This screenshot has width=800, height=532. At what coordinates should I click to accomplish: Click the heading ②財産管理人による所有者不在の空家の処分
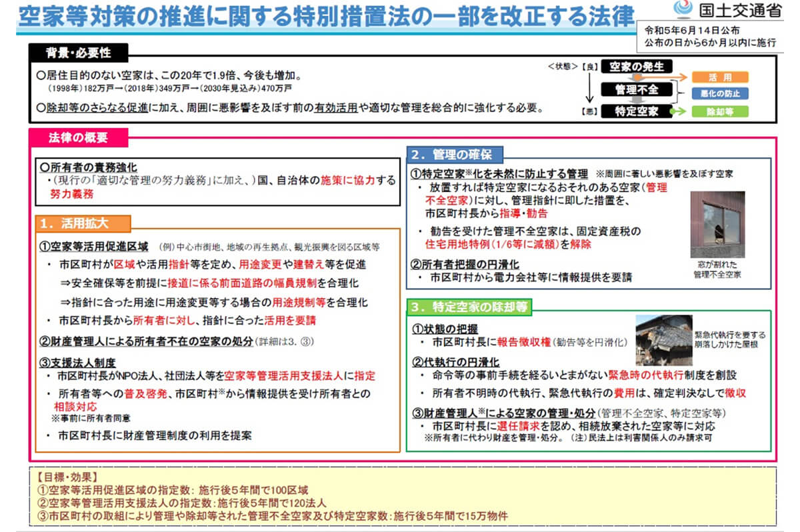point(146,341)
